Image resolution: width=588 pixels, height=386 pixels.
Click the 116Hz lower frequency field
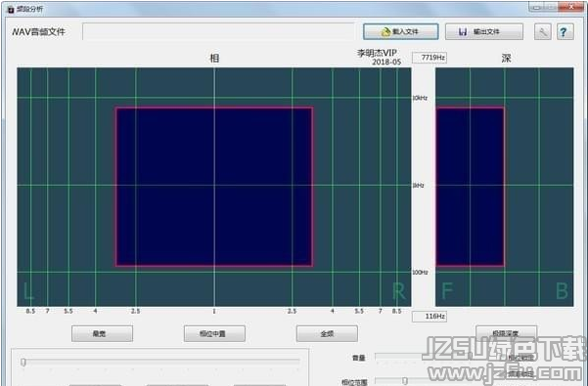click(430, 317)
